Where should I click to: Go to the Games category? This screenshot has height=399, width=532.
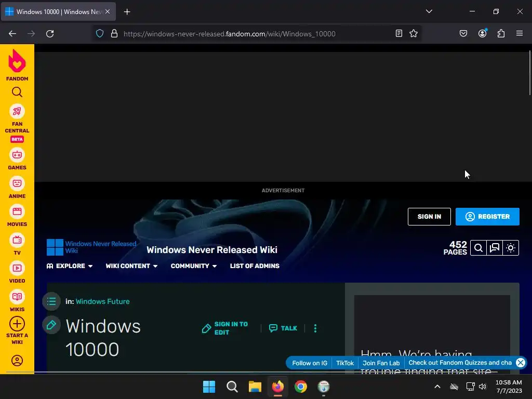click(17, 159)
